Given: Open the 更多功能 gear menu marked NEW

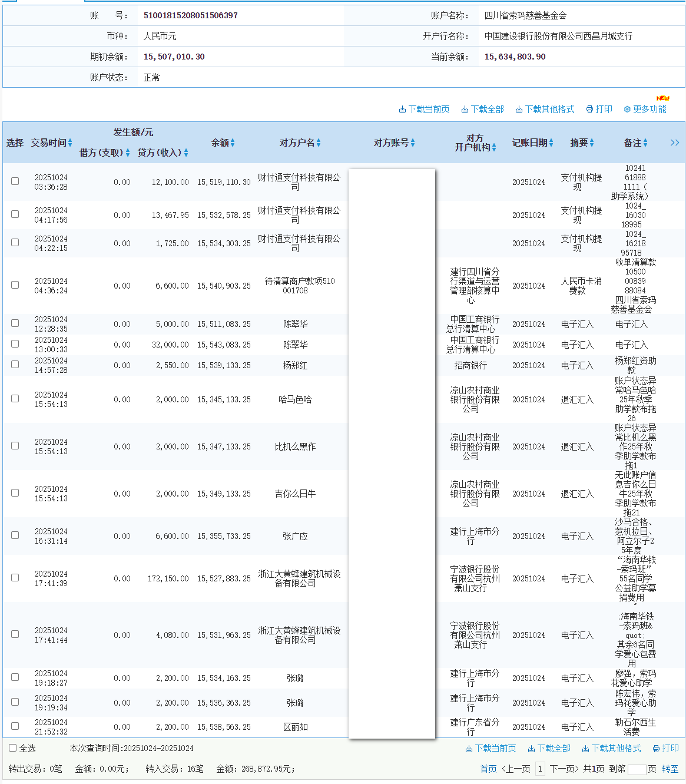Looking at the screenshot, I should tap(627, 108).
